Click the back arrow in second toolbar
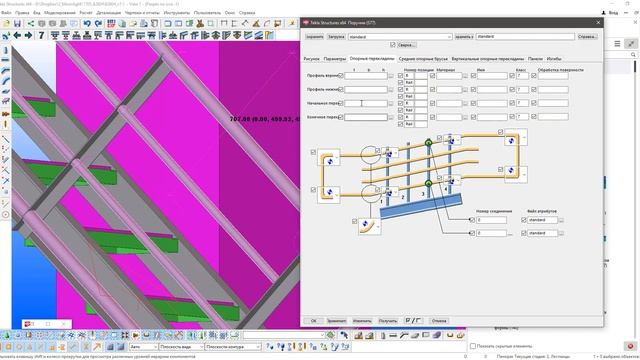The width and height of the screenshot is (640, 360). tap(17, 36)
